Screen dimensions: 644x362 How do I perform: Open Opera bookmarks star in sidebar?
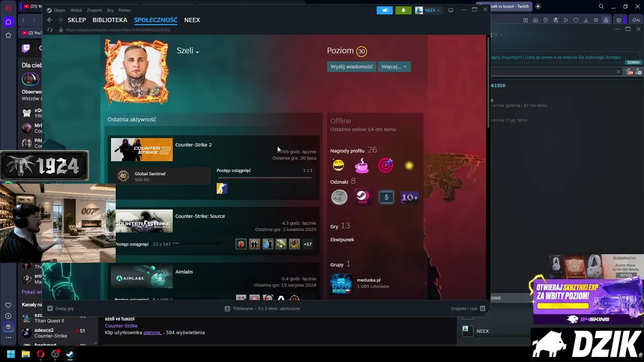[x=8, y=35]
